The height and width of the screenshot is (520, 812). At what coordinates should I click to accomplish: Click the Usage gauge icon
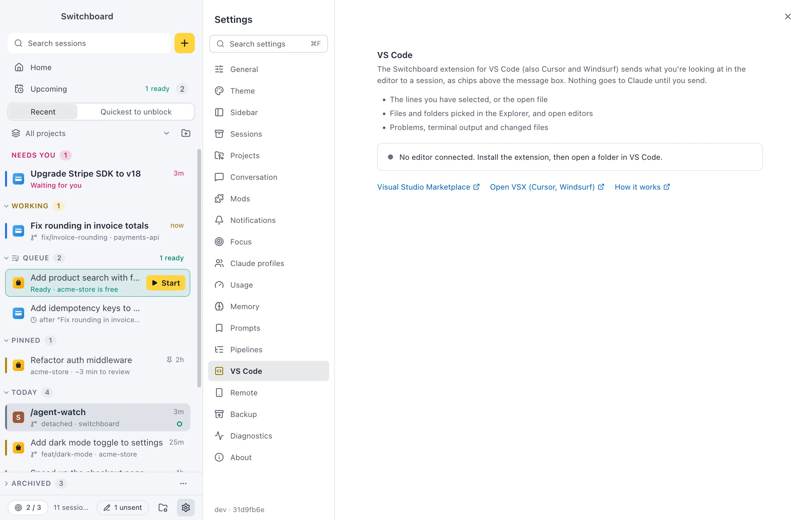click(x=219, y=285)
